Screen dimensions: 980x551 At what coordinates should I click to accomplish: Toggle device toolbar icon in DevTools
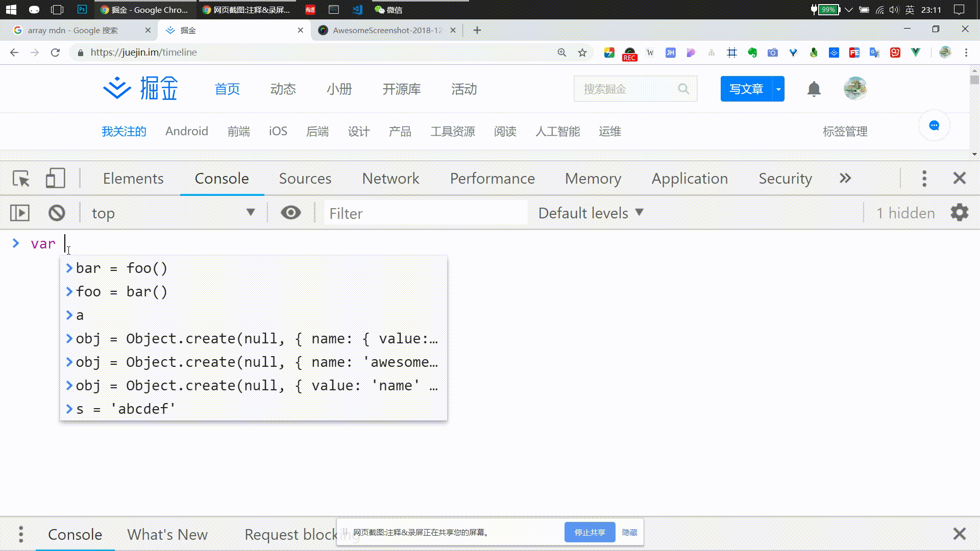click(55, 179)
